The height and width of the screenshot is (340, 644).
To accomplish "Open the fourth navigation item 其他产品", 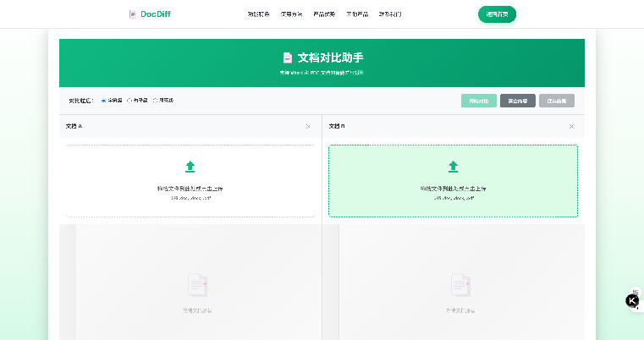I will (357, 14).
